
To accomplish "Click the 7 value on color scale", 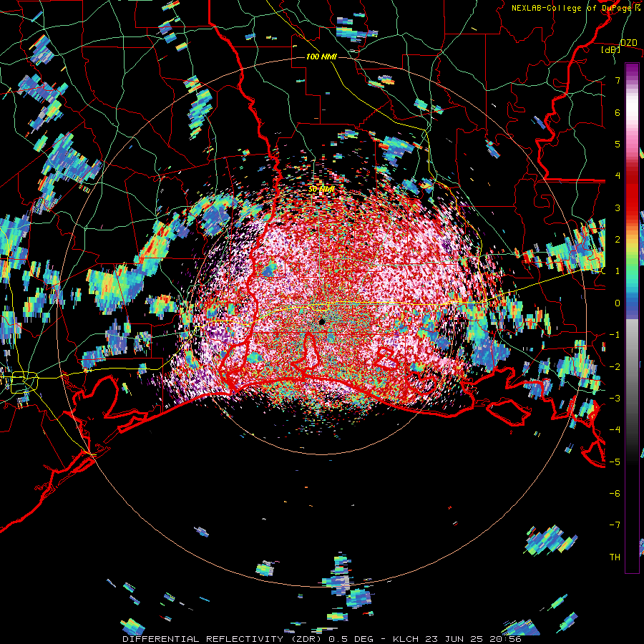I will point(618,80).
